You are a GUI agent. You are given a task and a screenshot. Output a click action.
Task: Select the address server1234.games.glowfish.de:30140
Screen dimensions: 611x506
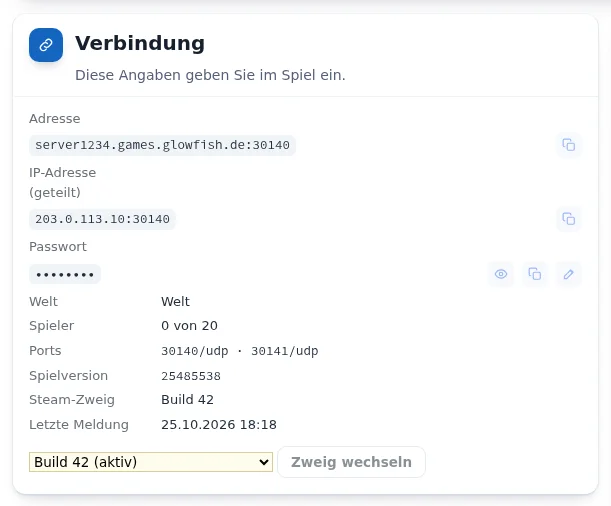[162, 145]
